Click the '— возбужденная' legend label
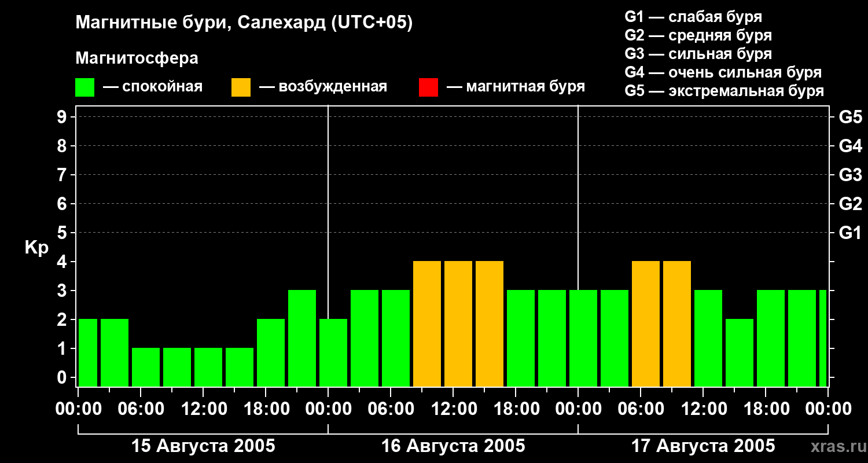The image size is (868, 463). 323,87
